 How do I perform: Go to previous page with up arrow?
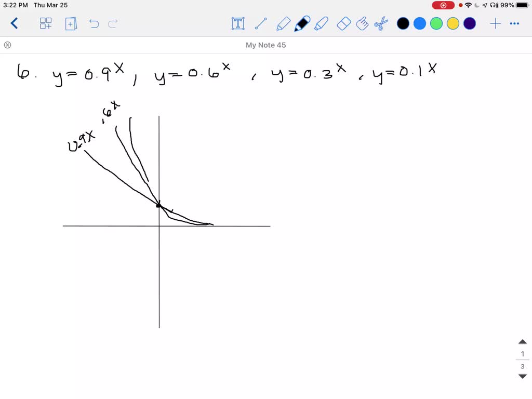522,341
